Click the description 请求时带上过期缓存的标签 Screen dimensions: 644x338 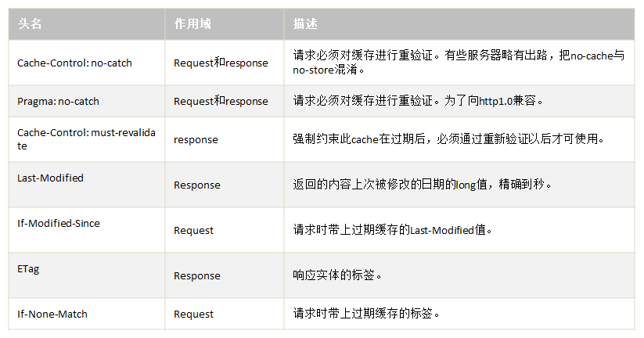pyautogui.click(x=366, y=314)
